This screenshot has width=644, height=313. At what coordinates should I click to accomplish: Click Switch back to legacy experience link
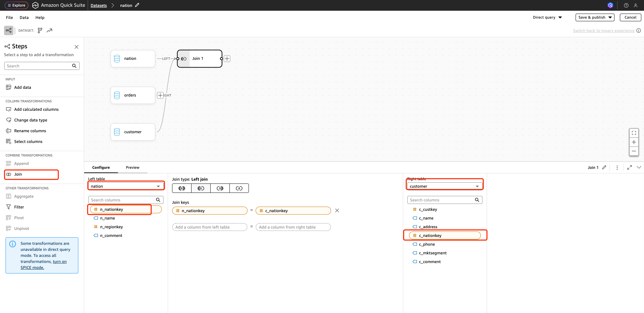(604, 31)
